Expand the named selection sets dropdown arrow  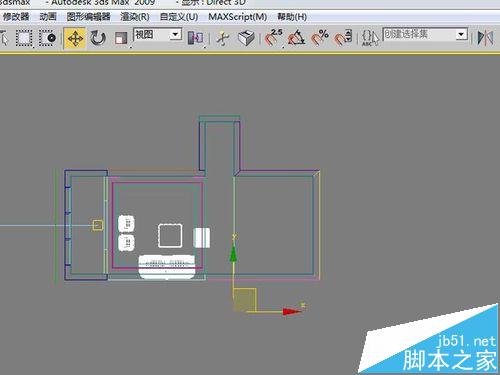coord(461,34)
